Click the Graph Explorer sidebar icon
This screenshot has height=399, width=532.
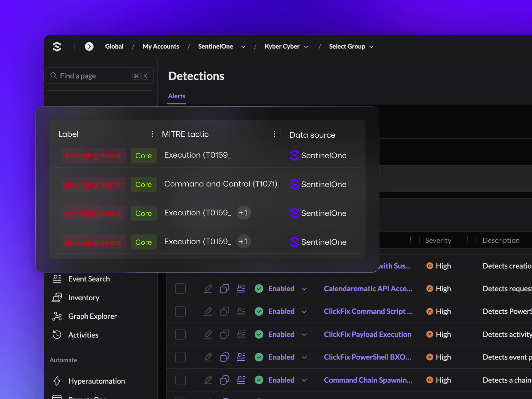(57, 316)
